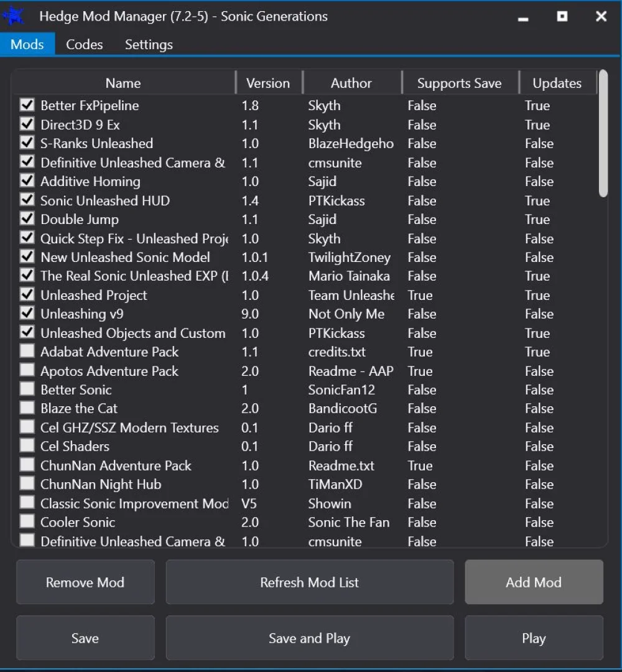Check the Better Sonic mod

27,389
